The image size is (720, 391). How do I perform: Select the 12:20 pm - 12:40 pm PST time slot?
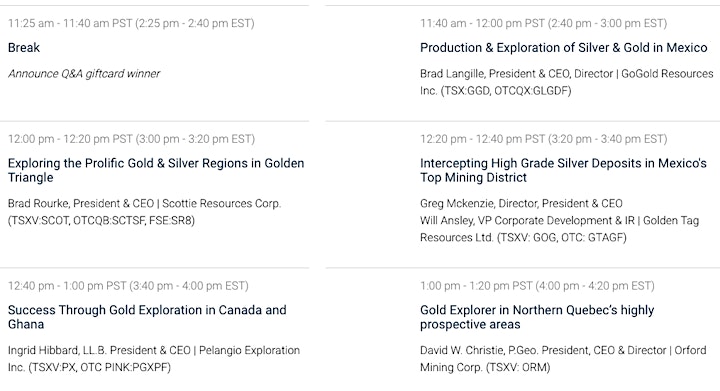click(543, 139)
